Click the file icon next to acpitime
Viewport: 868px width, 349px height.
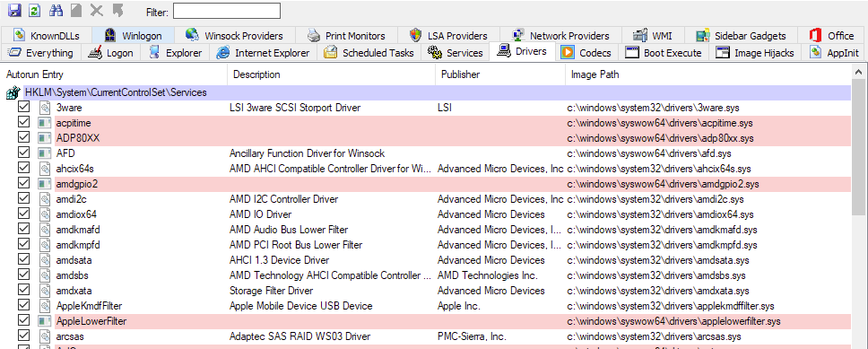[x=44, y=123]
